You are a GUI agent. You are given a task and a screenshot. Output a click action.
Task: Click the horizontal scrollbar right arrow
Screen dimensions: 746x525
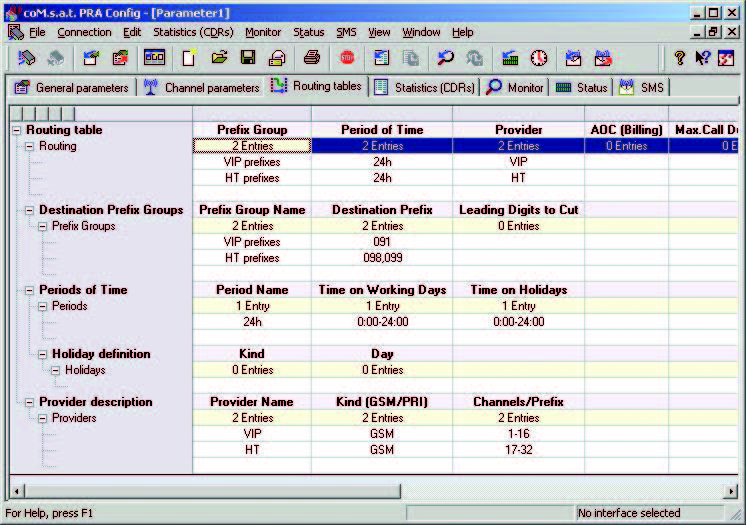[730, 491]
